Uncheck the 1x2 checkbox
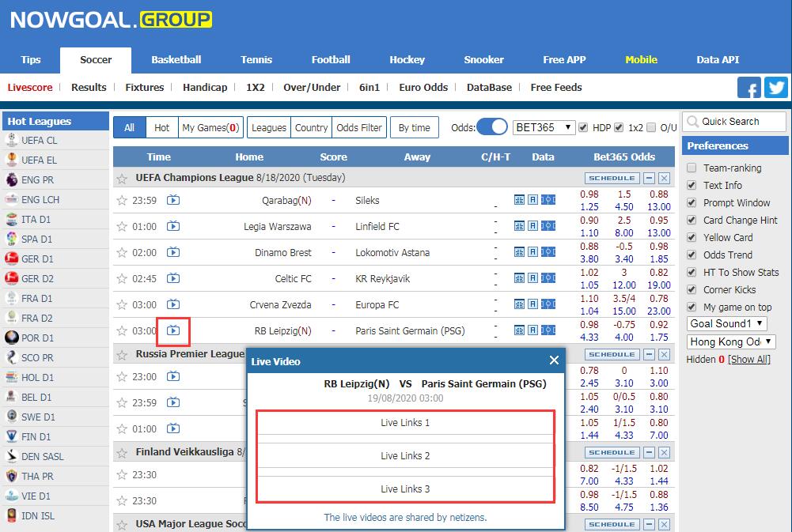The height and width of the screenshot is (532, 792). (x=619, y=127)
